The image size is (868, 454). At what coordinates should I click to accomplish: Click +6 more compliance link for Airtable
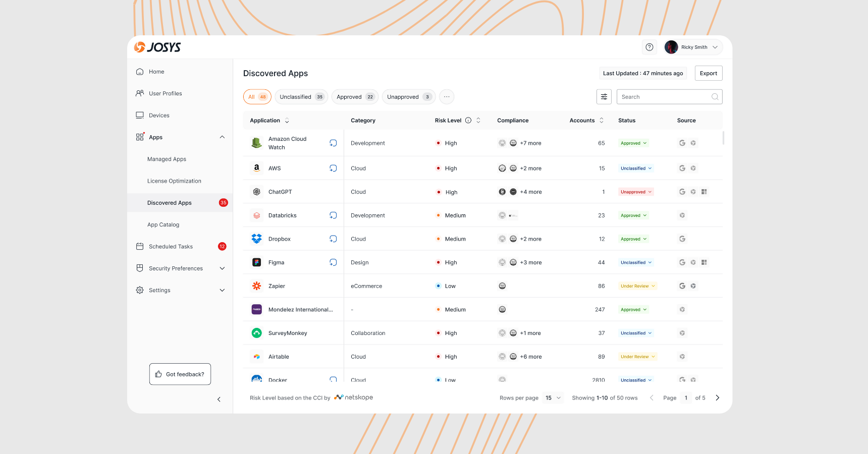pos(531,357)
